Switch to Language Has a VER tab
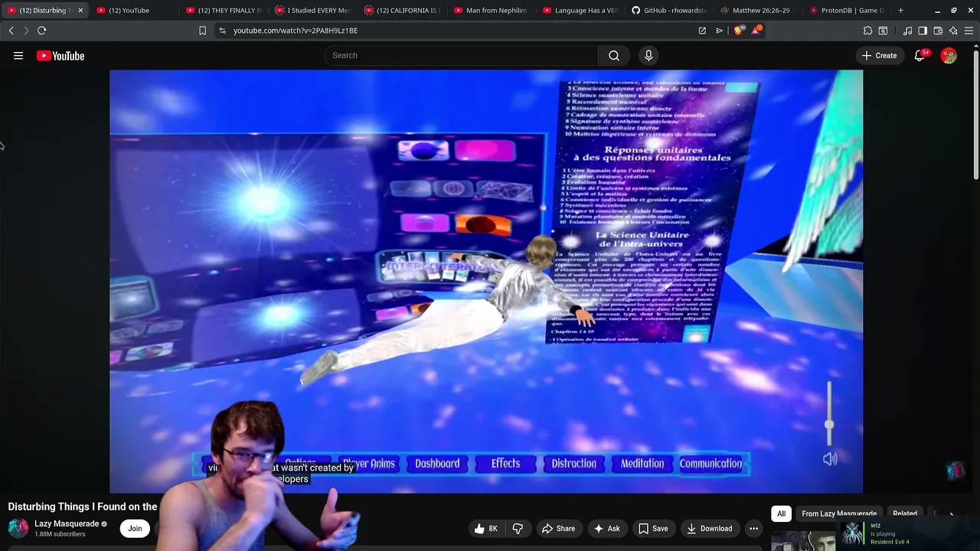Screen dimensions: 980x551 coord(580,10)
